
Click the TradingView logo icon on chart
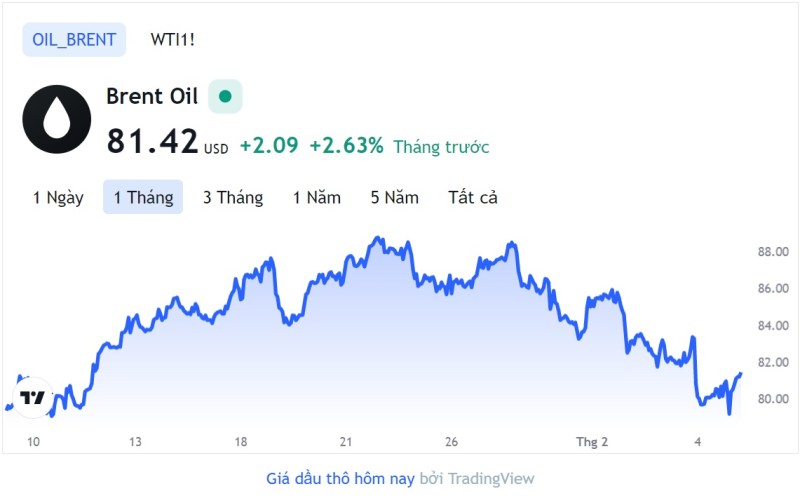(x=33, y=397)
